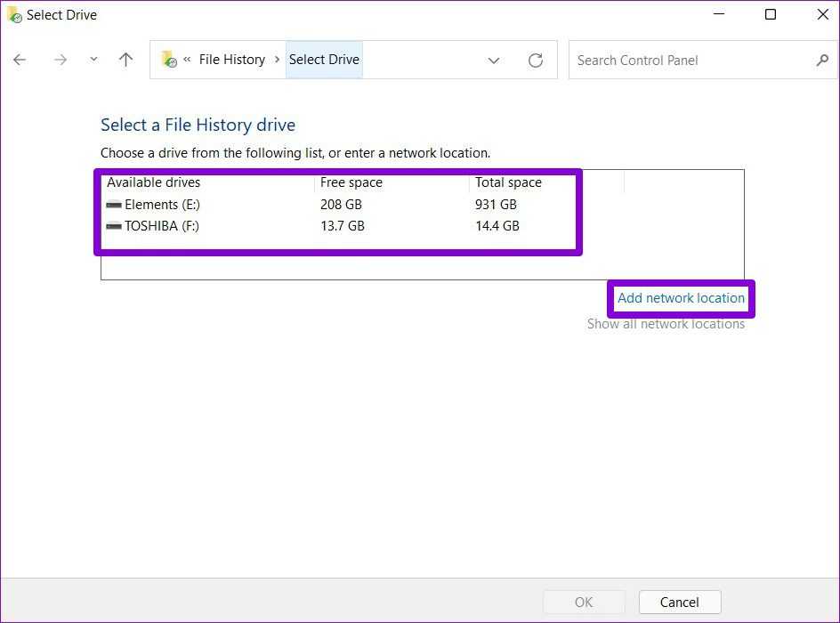Click the Elements (E:) drive icon
The width and height of the screenshot is (840, 623).
114,205
